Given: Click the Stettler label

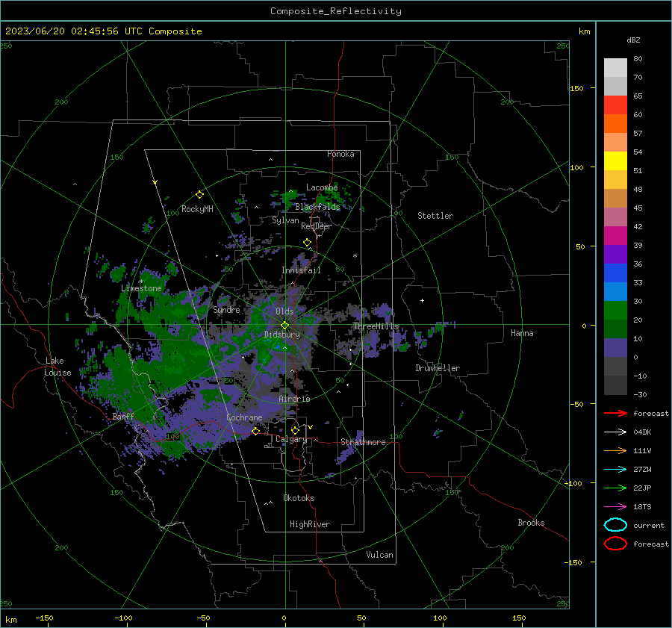Looking at the screenshot, I should click(x=435, y=216).
